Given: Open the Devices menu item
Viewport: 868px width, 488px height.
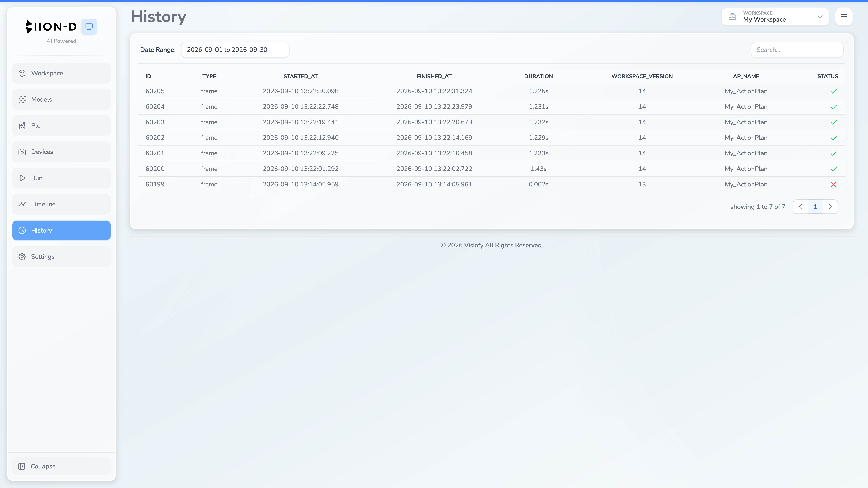Looking at the screenshot, I should click(x=61, y=152).
